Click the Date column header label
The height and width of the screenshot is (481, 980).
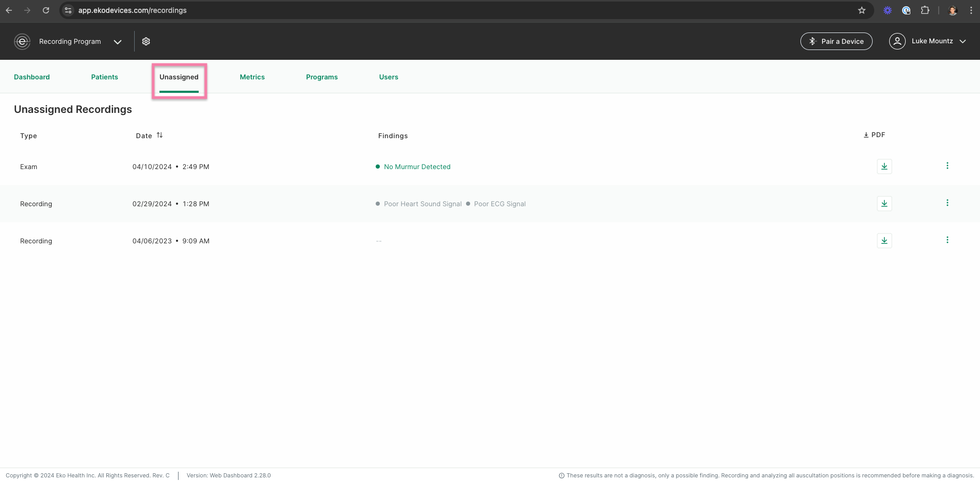click(x=144, y=136)
